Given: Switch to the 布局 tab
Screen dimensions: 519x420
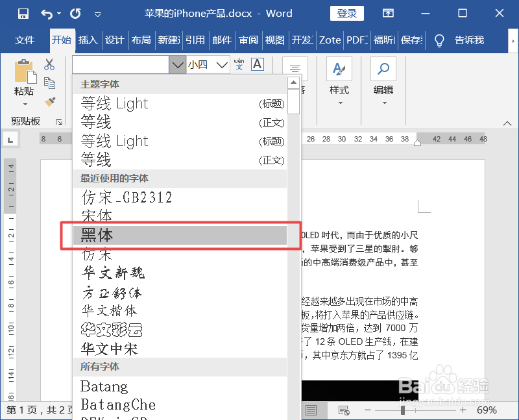Looking at the screenshot, I should point(141,40).
